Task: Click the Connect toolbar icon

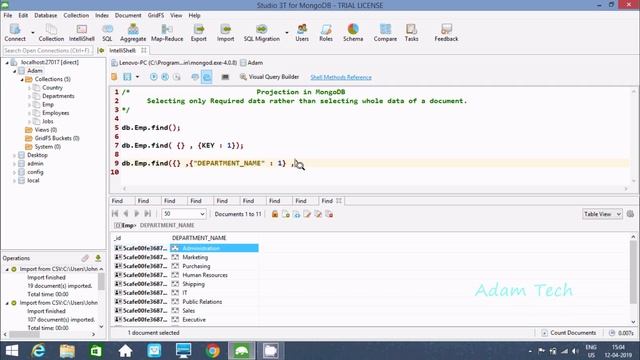Action: 15,32
